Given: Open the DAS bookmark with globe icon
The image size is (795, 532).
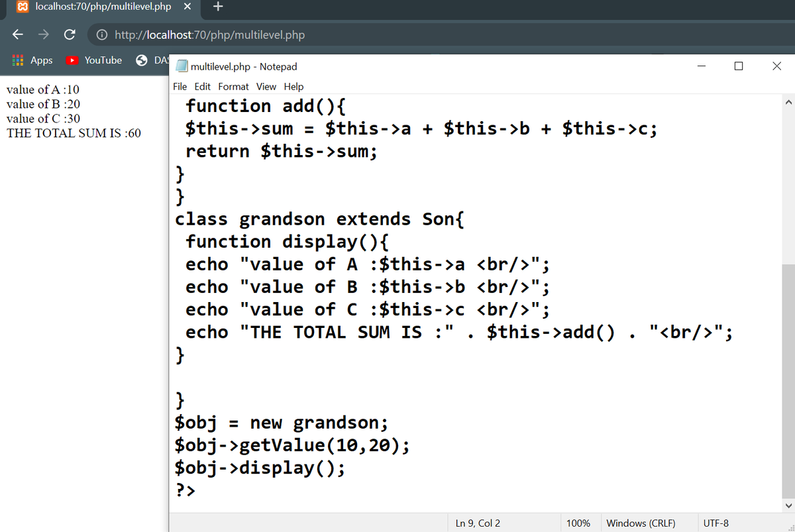Looking at the screenshot, I should point(152,60).
